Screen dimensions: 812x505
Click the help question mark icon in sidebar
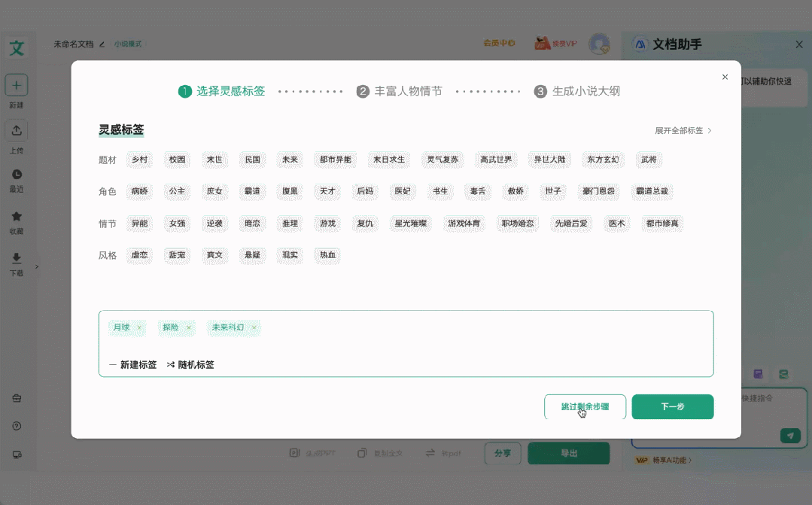tap(17, 424)
